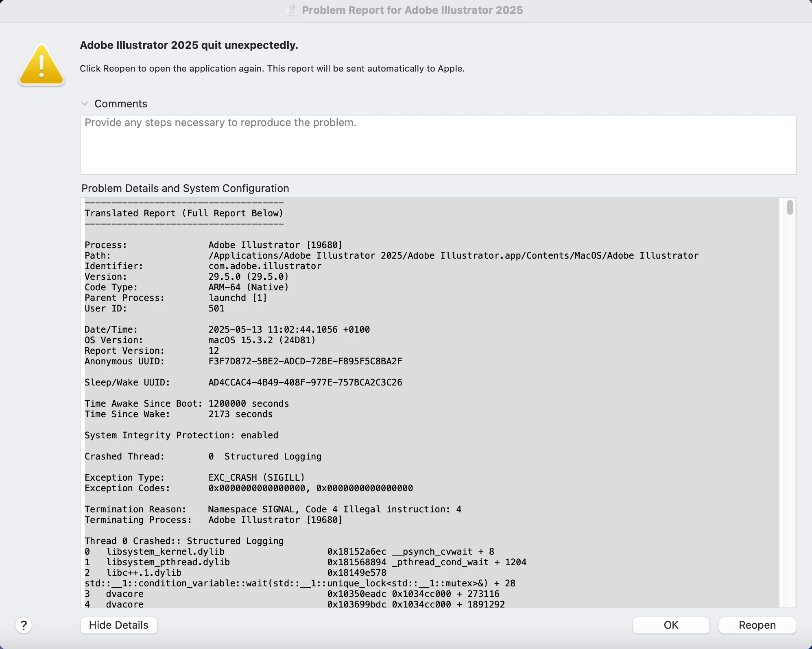The image size is (812, 649).
Task: Click the 'Thread 0 Crashed' line
Action: [x=184, y=541]
